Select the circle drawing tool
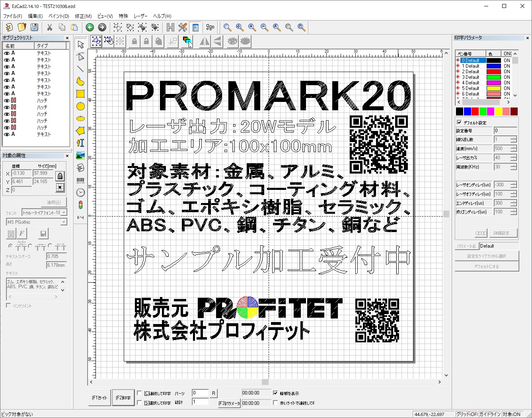Viewport: 532px width, 418px height. click(80, 106)
